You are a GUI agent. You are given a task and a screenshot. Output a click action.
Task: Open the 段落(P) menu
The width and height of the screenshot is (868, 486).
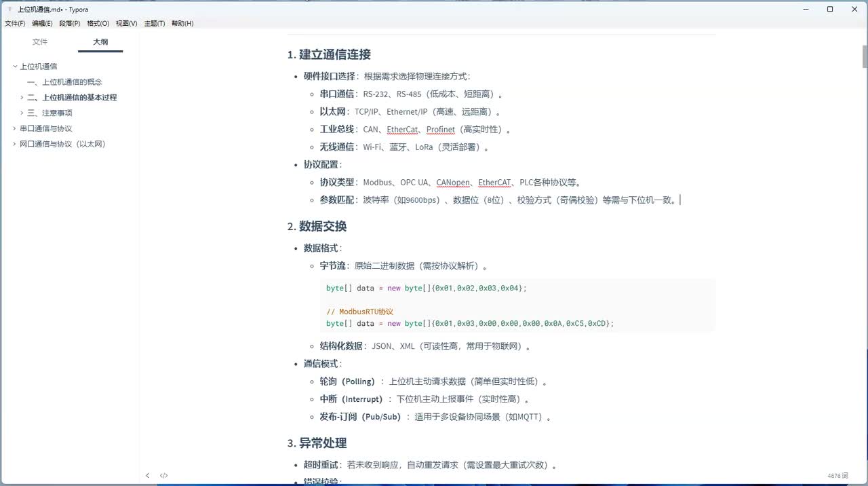tap(70, 23)
